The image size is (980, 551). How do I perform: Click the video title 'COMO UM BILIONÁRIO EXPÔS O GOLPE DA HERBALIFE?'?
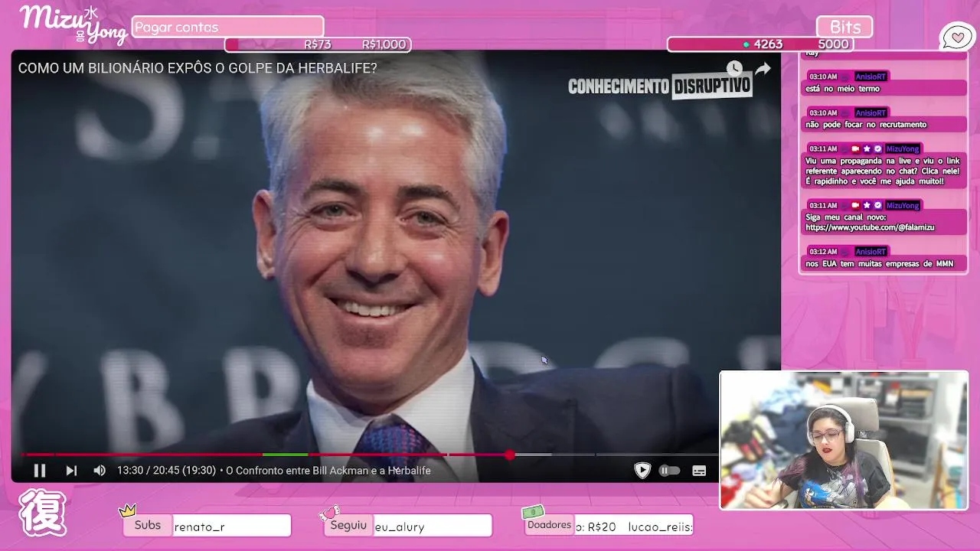(198, 68)
